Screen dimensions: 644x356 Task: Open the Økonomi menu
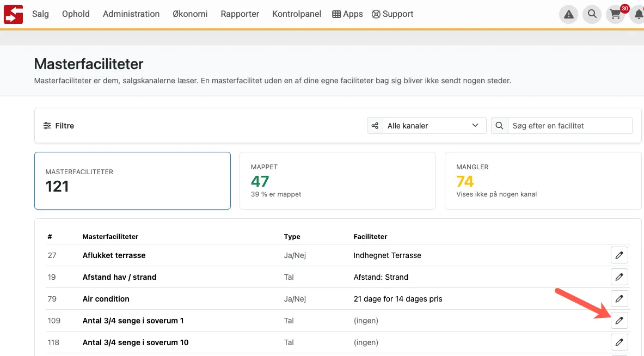[190, 14]
